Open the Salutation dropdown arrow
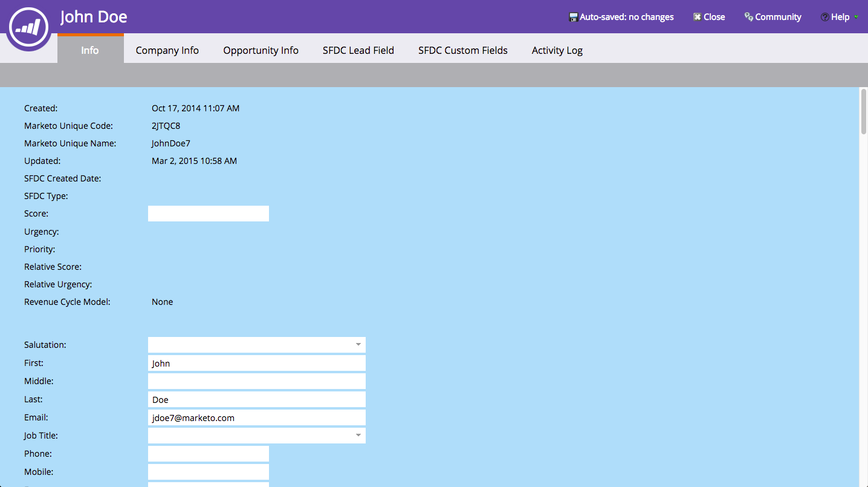Image resolution: width=868 pixels, height=487 pixels. [358, 345]
